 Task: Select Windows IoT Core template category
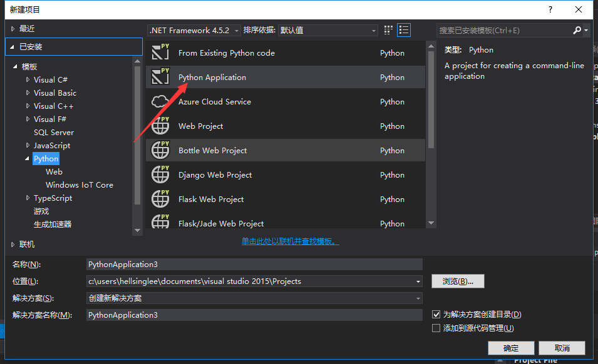(x=80, y=185)
